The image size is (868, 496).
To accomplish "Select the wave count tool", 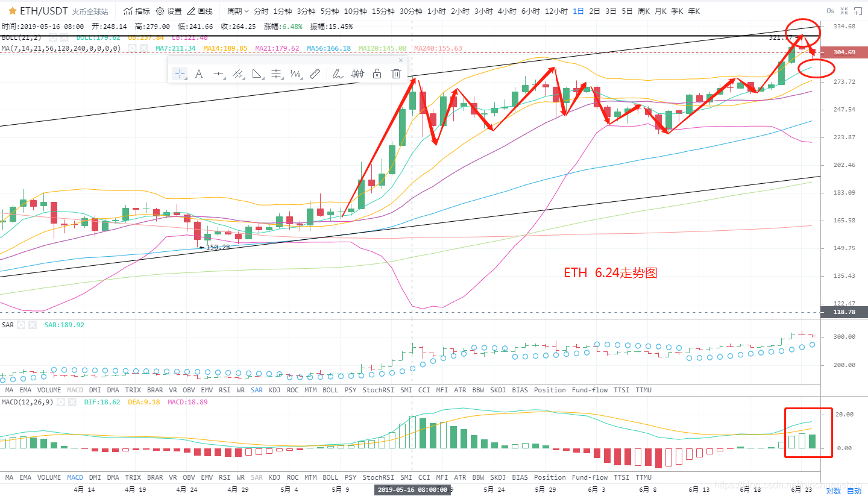I will pyautogui.click(x=295, y=74).
